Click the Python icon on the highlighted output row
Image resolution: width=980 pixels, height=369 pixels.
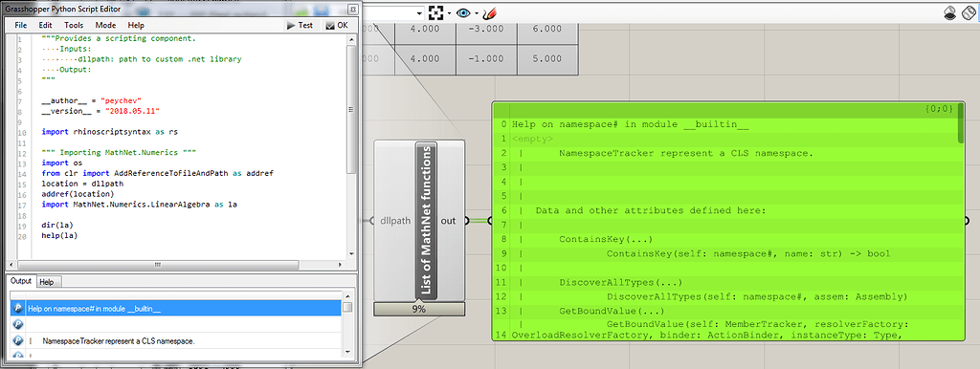[18, 309]
